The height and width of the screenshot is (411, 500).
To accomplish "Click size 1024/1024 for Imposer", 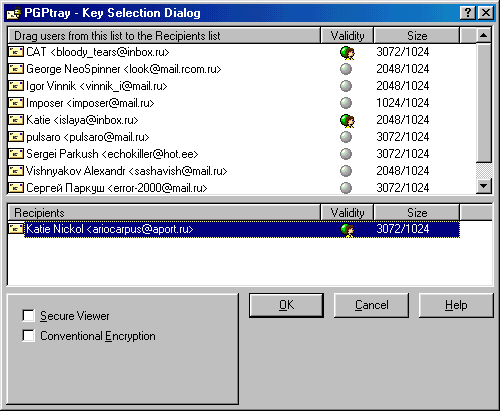I will (402, 103).
